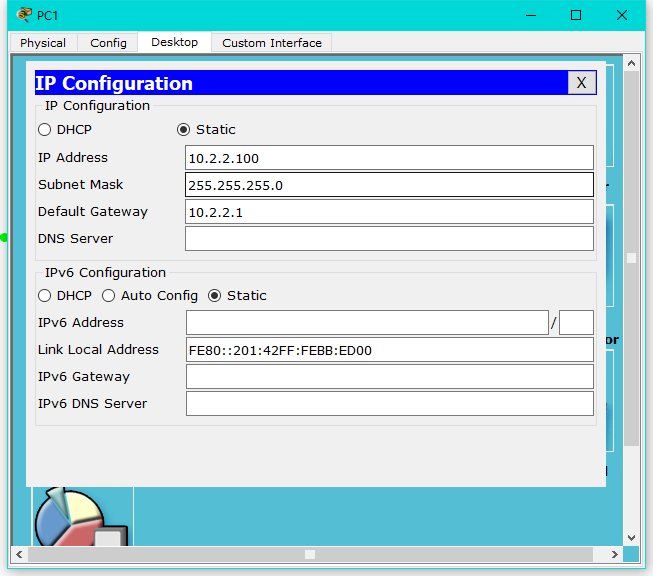Viewport: 653px width, 576px height.
Task: Choose DHCP under IPv6 Configuration
Action: tap(45, 296)
